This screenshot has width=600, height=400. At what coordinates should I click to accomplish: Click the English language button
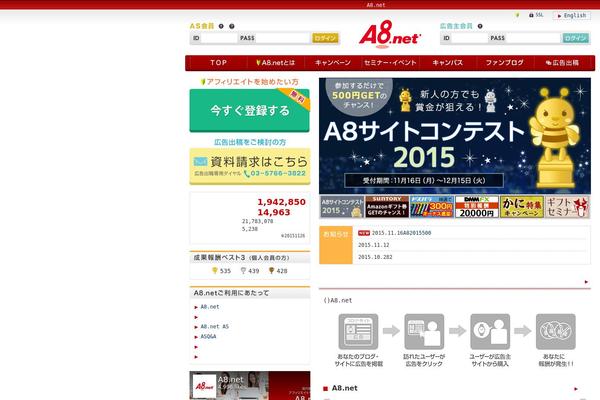(571, 16)
